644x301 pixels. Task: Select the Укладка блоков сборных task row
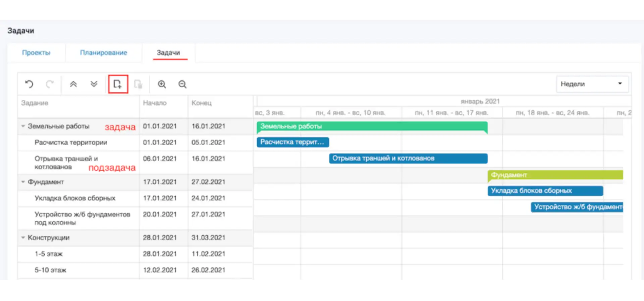coord(135,198)
